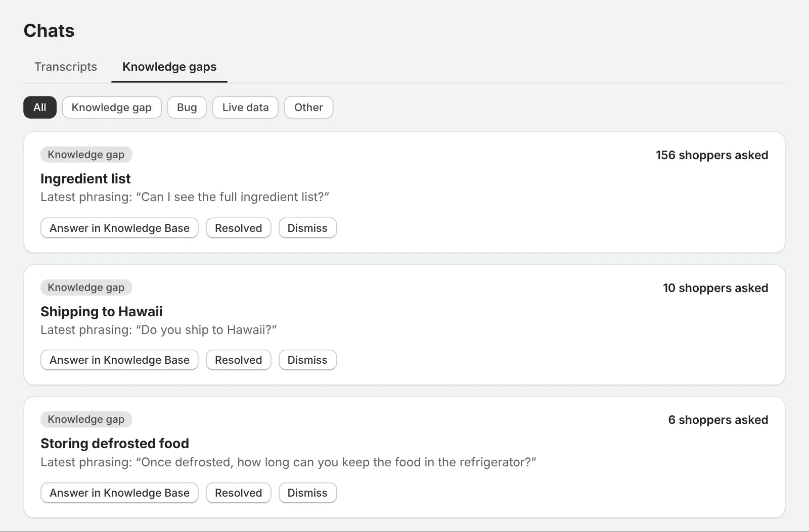The width and height of the screenshot is (809, 532).
Task: Dismiss the Shipping to Hawaii gap
Action: (307, 360)
